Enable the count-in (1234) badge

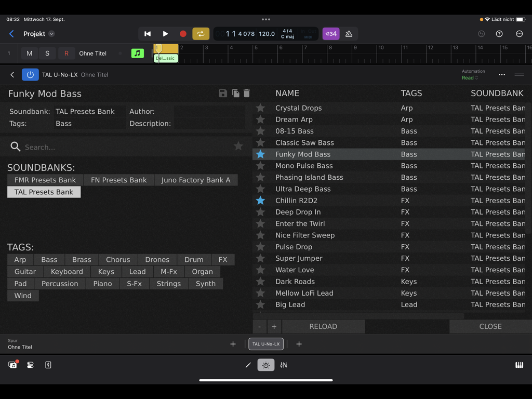331,33
